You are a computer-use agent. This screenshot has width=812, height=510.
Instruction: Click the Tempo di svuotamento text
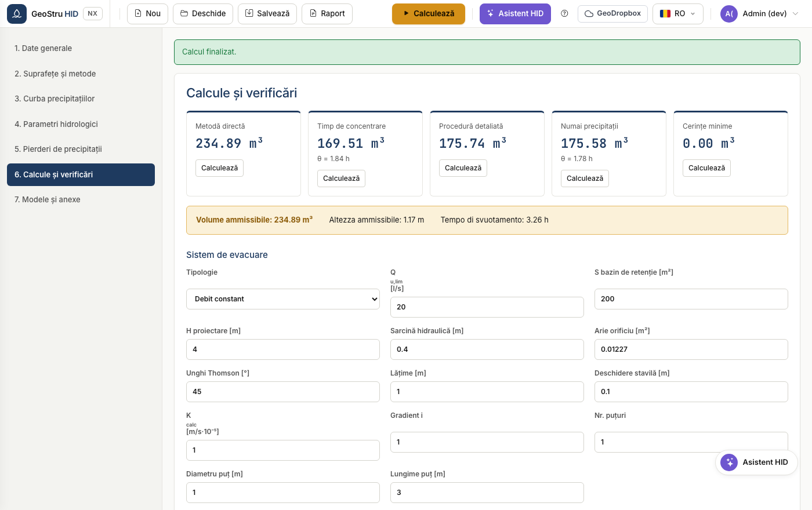(x=494, y=220)
